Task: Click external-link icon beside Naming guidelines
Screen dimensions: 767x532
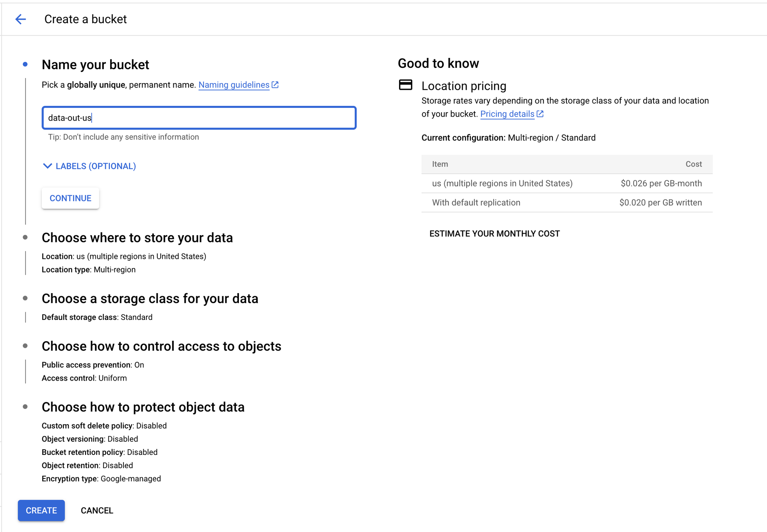Action: pyautogui.click(x=275, y=85)
